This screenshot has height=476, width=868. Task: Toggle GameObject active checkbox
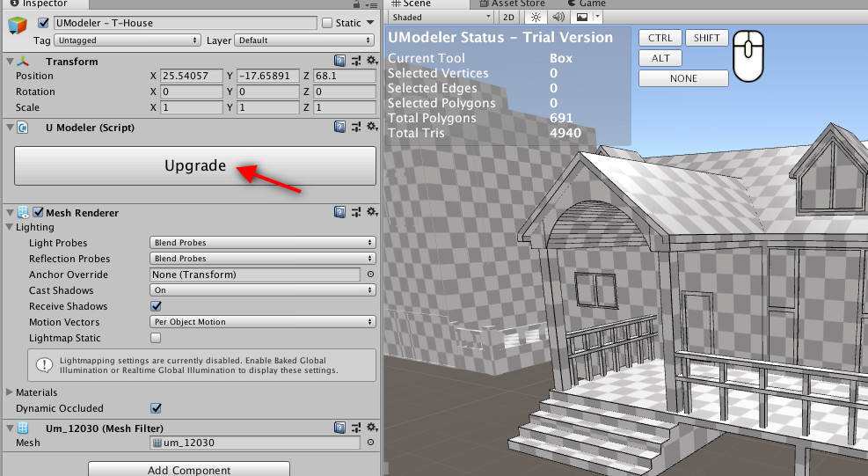coord(43,23)
